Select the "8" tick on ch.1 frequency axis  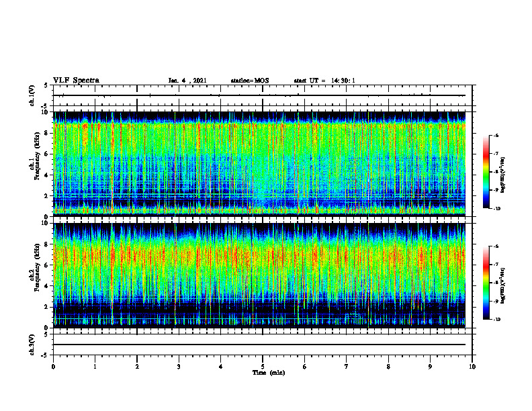coord(47,133)
